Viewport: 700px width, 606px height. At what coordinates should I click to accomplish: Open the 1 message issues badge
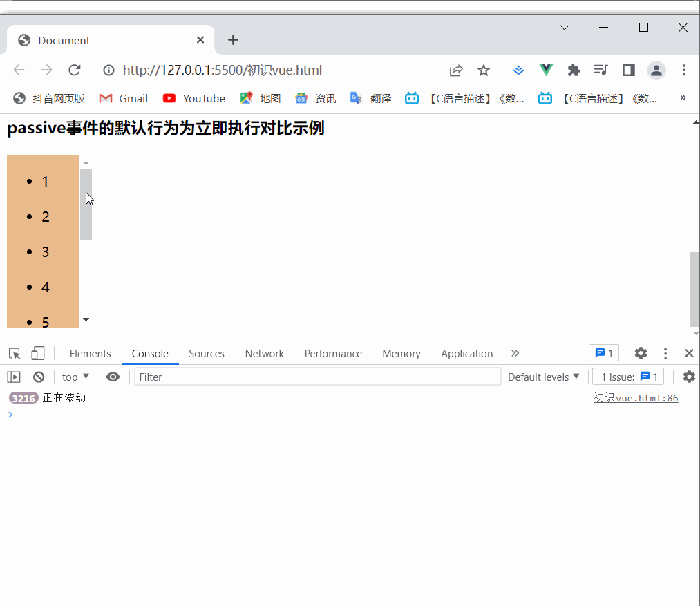click(604, 353)
